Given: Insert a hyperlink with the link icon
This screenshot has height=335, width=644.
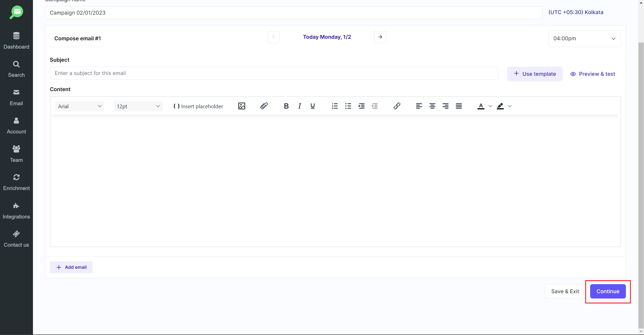Looking at the screenshot, I should tap(397, 106).
